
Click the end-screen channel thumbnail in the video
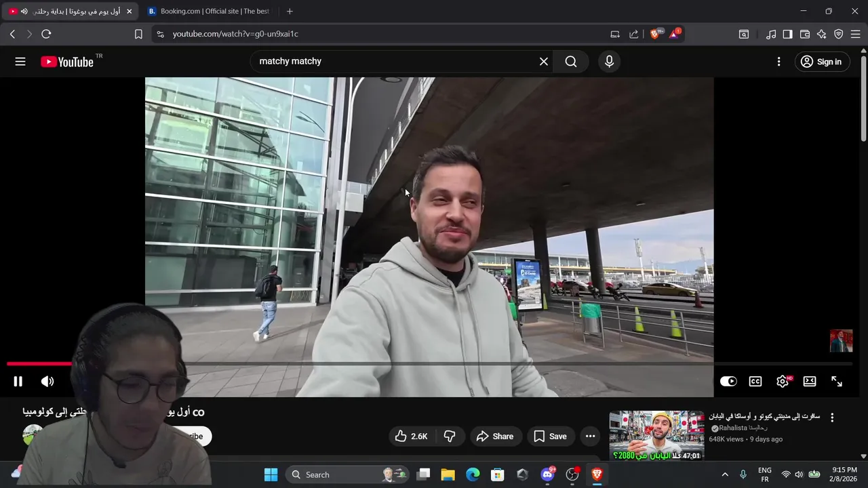tap(841, 341)
